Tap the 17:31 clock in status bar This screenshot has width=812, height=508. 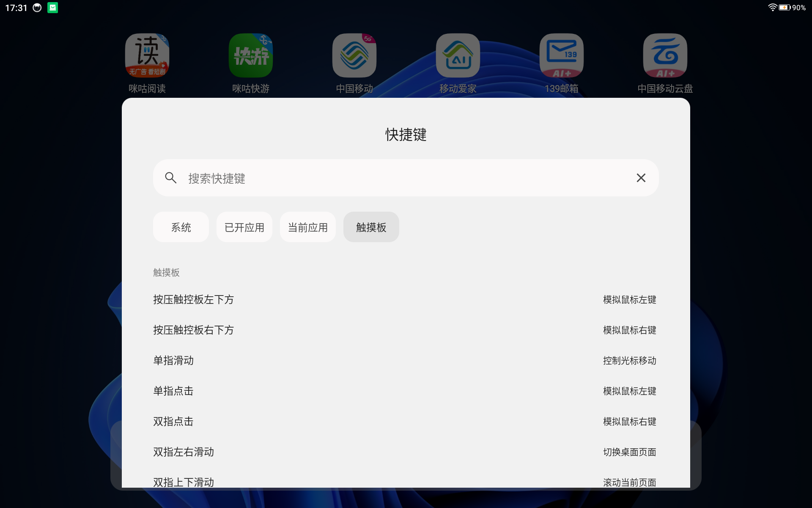click(x=16, y=8)
